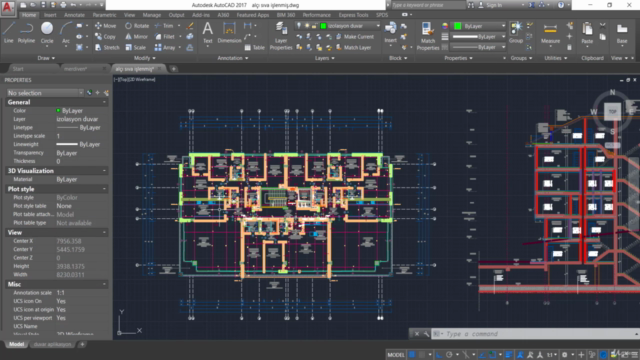Screen dimensions: 640x360
Task: Click the Paste clipboard tool
Action: pos(587,33)
